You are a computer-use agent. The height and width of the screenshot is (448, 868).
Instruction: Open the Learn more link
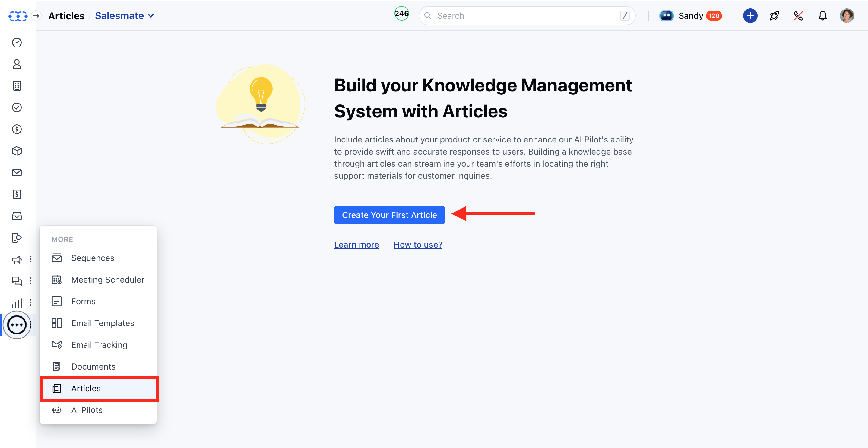click(x=356, y=245)
